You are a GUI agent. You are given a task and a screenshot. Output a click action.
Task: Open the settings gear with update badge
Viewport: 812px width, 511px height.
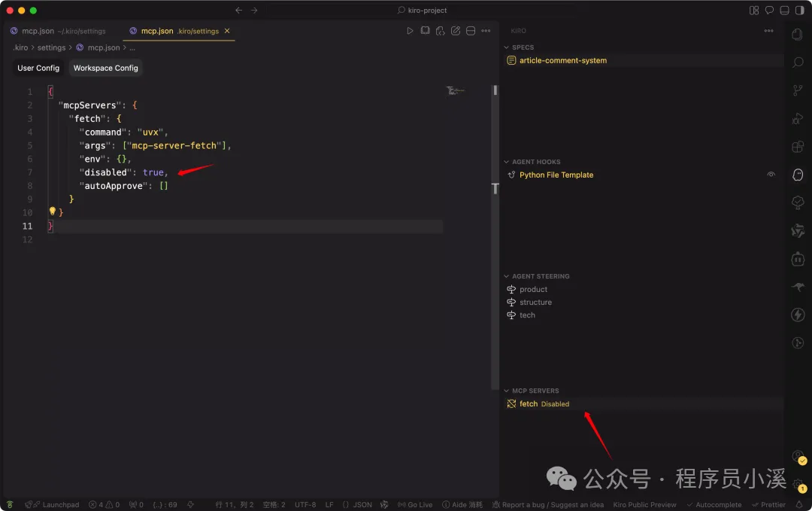[x=798, y=485]
